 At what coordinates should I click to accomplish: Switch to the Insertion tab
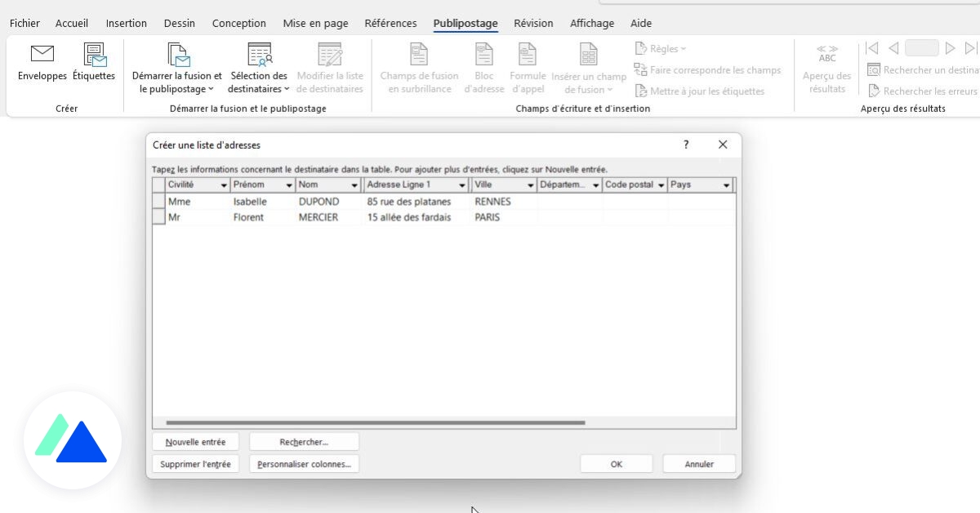pyautogui.click(x=126, y=23)
